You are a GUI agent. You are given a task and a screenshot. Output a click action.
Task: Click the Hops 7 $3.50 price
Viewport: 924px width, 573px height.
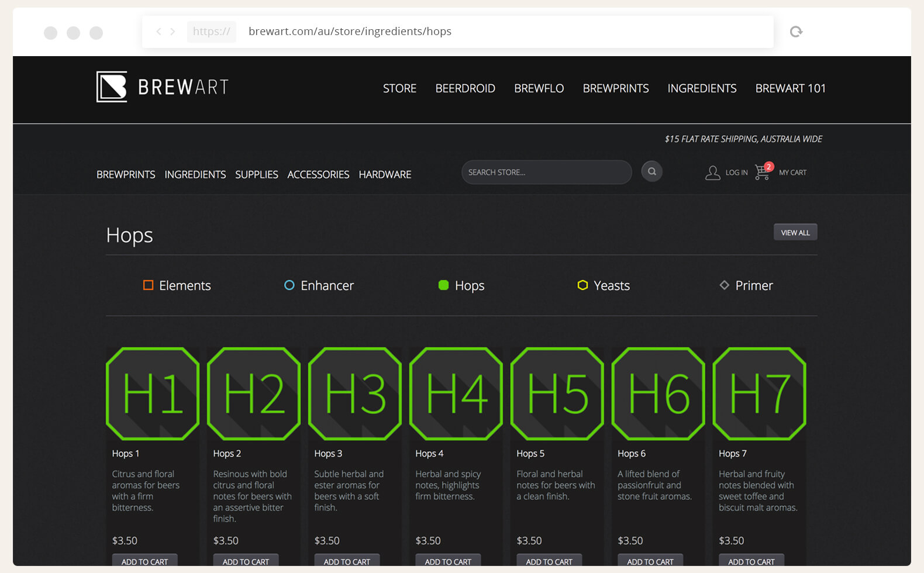point(732,541)
